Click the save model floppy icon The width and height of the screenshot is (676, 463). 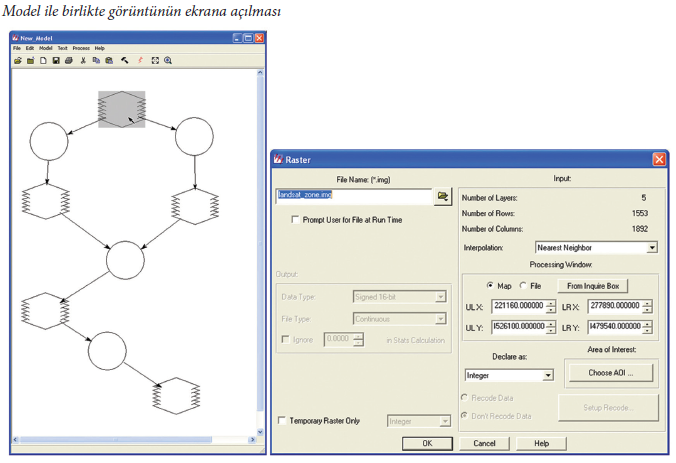[x=56, y=60]
